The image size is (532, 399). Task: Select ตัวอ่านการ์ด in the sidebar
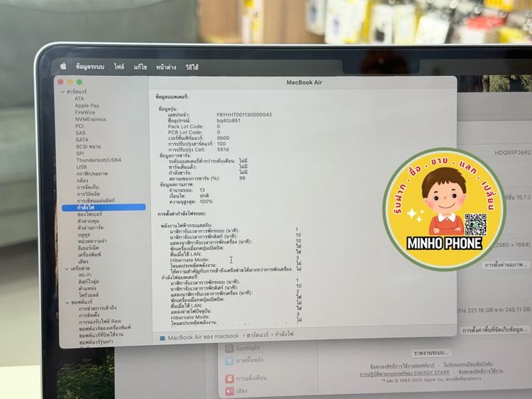point(91,228)
